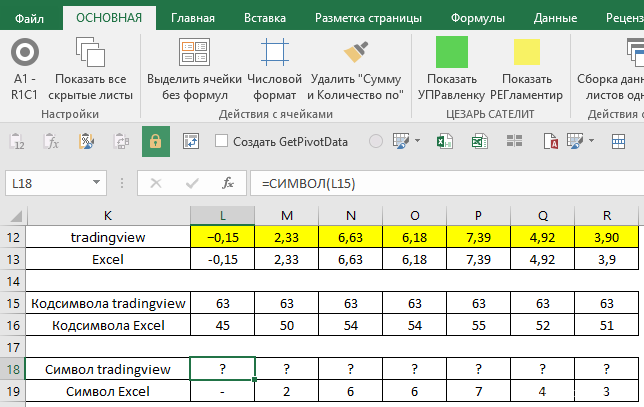Click the Удалить "Сумму и Количество по" brush
Image resolution: width=644 pixels, height=407 pixels.
click(356, 52)
